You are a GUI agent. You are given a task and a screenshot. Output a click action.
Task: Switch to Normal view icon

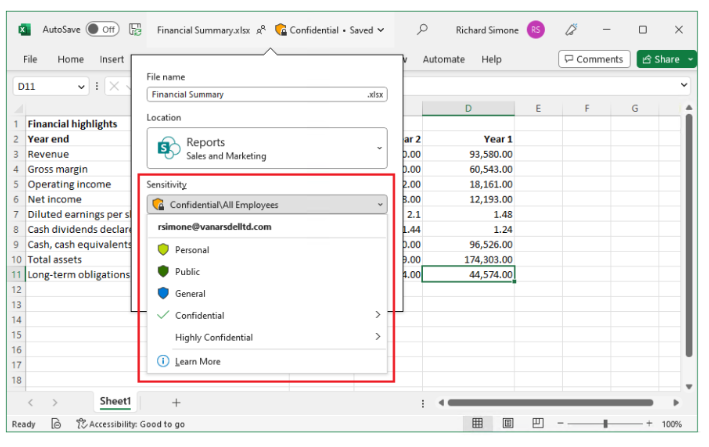pyautogui.click(x=477, y=423)
